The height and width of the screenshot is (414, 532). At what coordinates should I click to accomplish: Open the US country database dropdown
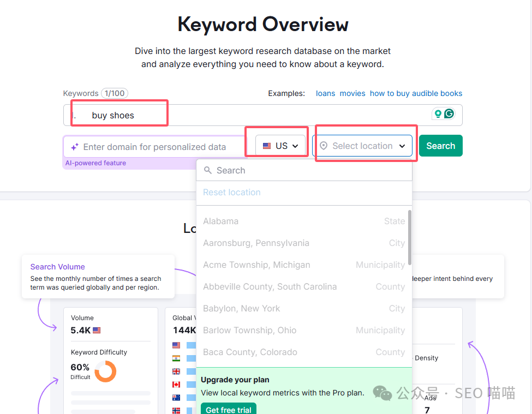(x=280, y=146)
